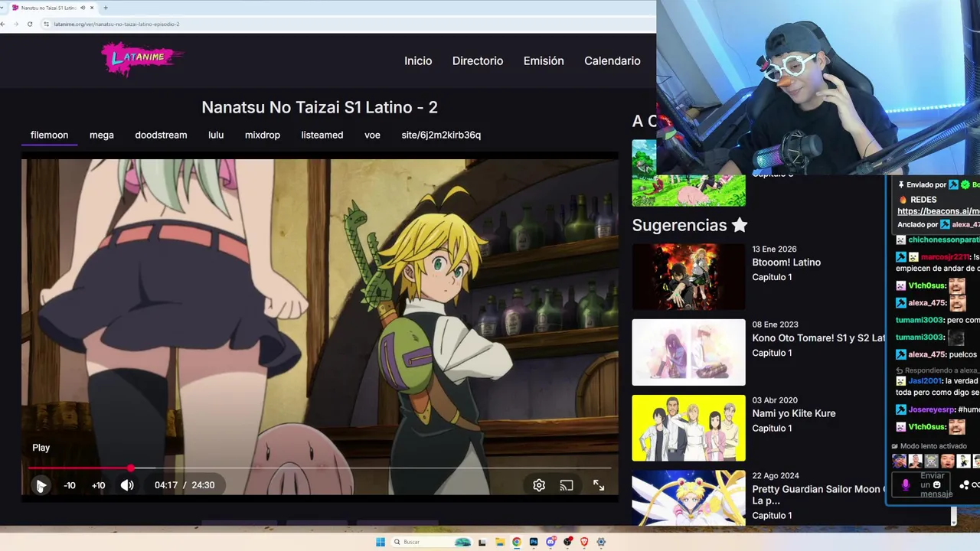Click the star icon next to Sugerencias
The width and height of the screenshot is (980, 551).
740,225
